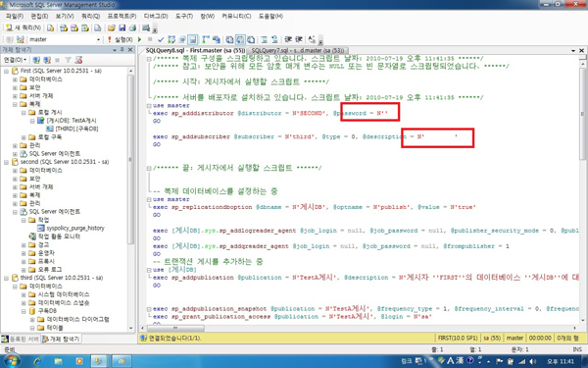The image size is (588, 368).
Task: Toggle auto-hide pin of 개체 탐색기 panel
Action: [122, 50]
